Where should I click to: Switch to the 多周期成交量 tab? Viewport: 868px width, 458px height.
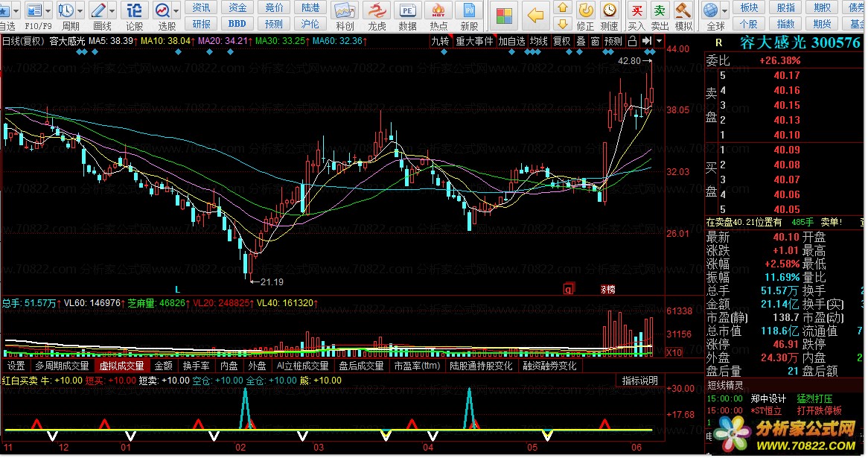62,366
